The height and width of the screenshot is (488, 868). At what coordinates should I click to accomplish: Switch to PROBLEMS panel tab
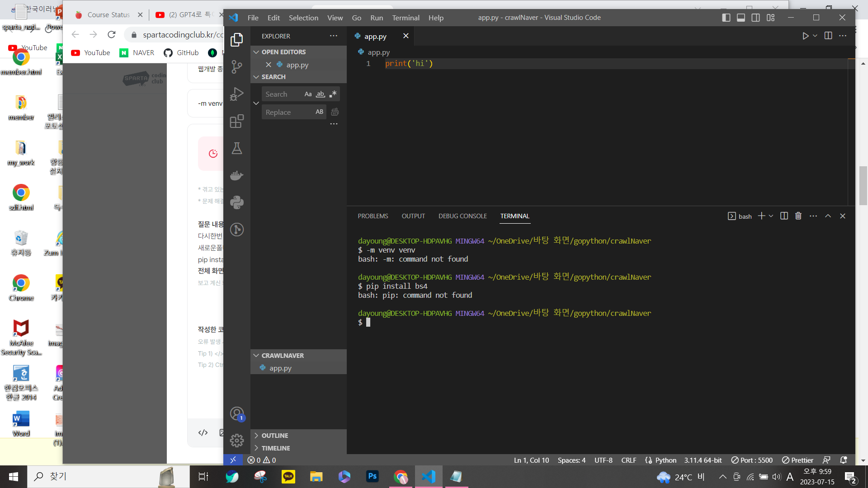[373, 216]
